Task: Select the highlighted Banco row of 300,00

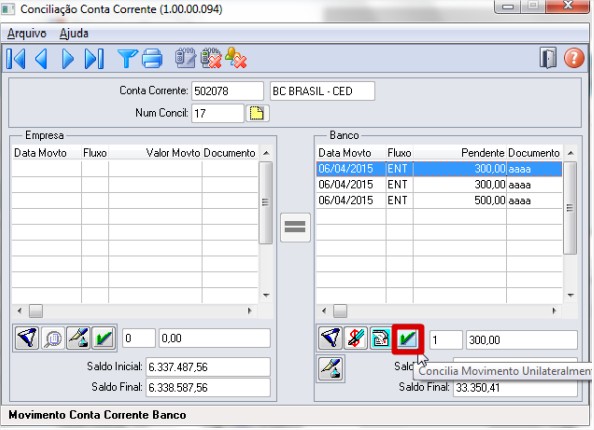Action: click(439, 169)
